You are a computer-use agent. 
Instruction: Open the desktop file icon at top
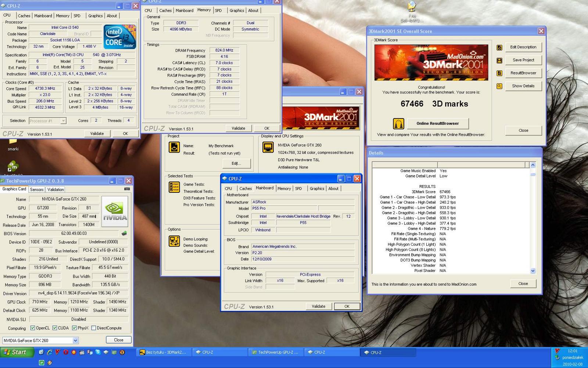[x=412, y=11]
